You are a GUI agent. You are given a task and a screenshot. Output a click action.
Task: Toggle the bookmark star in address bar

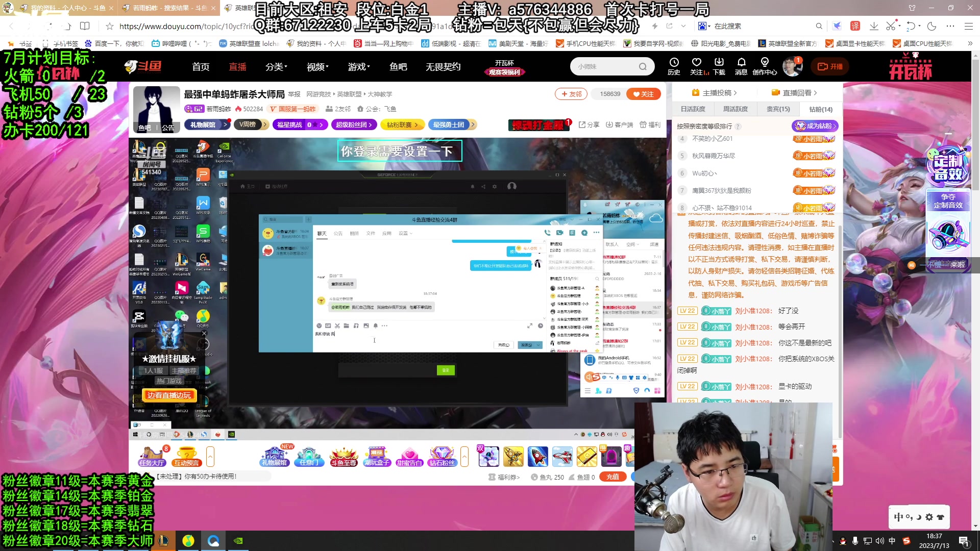coord(109,26)
